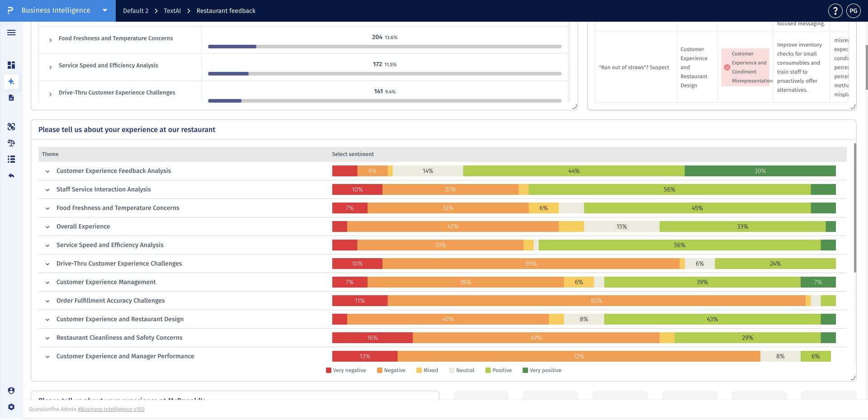The image size is (868, 420).
Task: Expand the Customer Experience Management row
Action: [x=47, y=283]
